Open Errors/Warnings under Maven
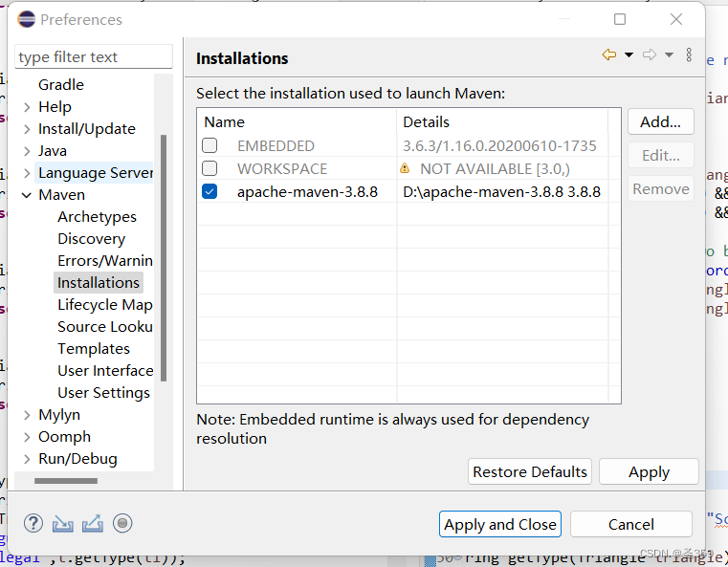 pos(105,261)
